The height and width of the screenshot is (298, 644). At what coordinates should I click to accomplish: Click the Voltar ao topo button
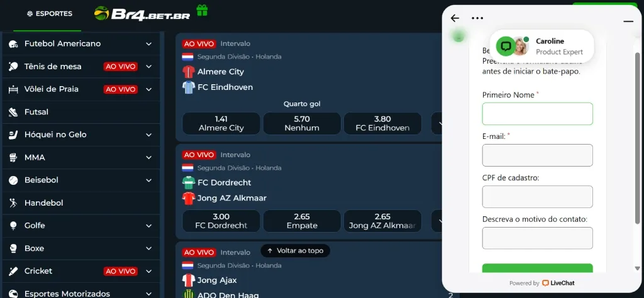pyautogui.click(x=296, y=250)
